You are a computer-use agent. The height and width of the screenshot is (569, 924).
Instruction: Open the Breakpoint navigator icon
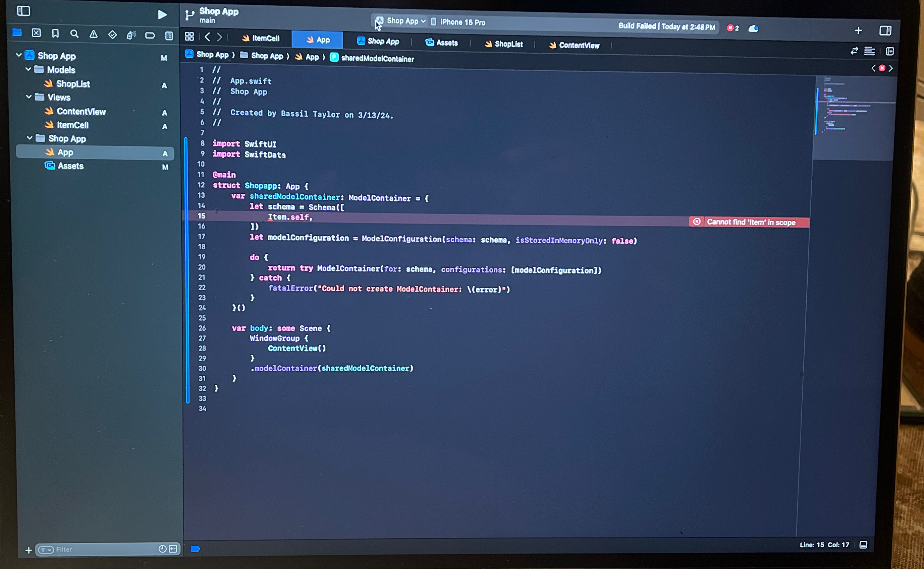(x=150, y=36)
